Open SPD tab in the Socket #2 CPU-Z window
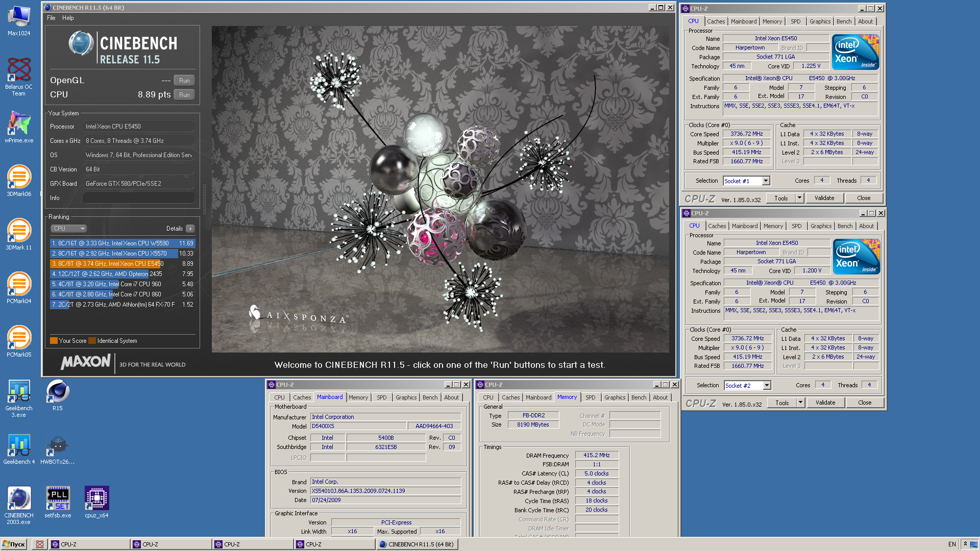The width and height of the screenshot is (980, 551). click(x=796, y=226)
